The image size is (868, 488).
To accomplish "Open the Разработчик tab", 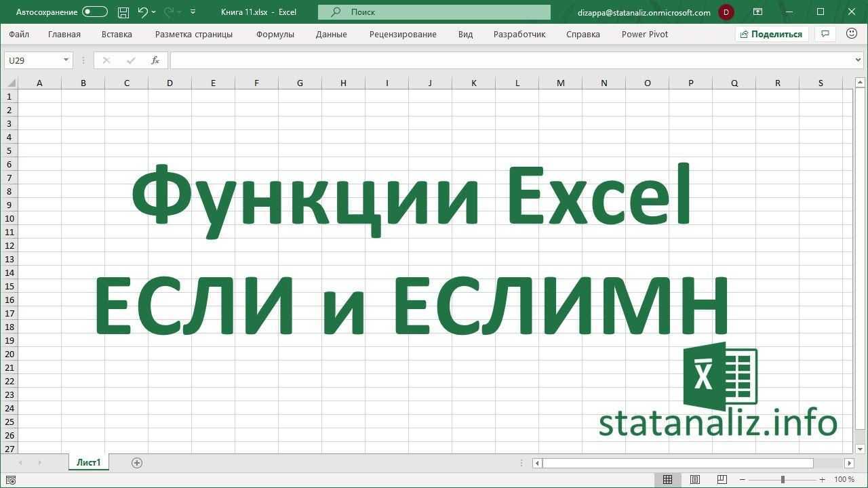I will pyautogui.click(x=519, y=34).
